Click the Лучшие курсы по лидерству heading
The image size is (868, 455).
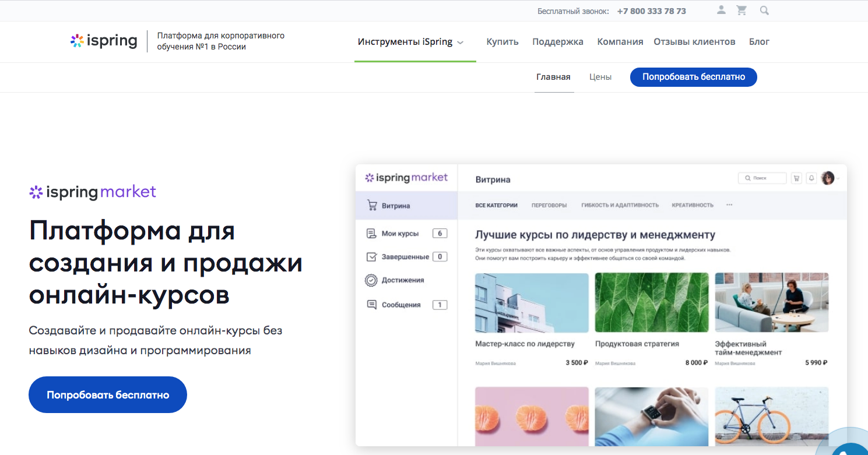click(x=595, y=235)
